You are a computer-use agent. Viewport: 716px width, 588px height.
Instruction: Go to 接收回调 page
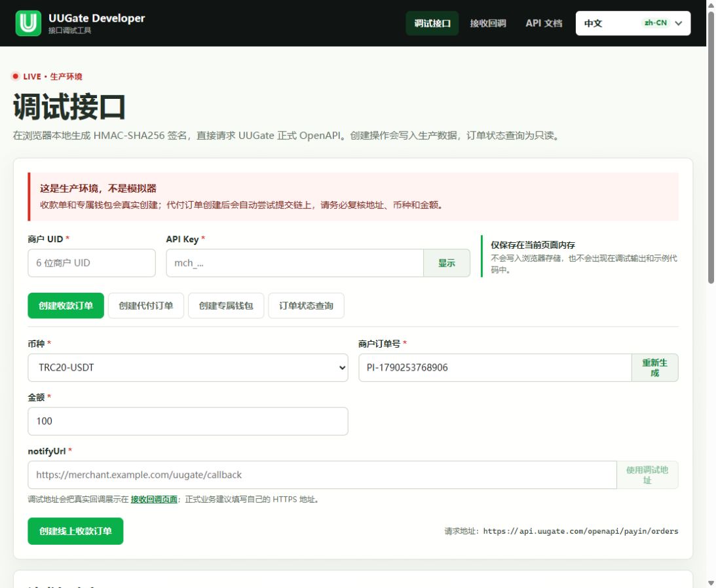487,24
